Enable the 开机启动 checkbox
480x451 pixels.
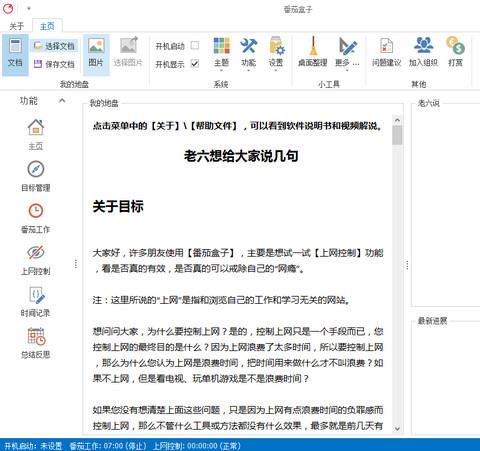[x=195, y=45]
